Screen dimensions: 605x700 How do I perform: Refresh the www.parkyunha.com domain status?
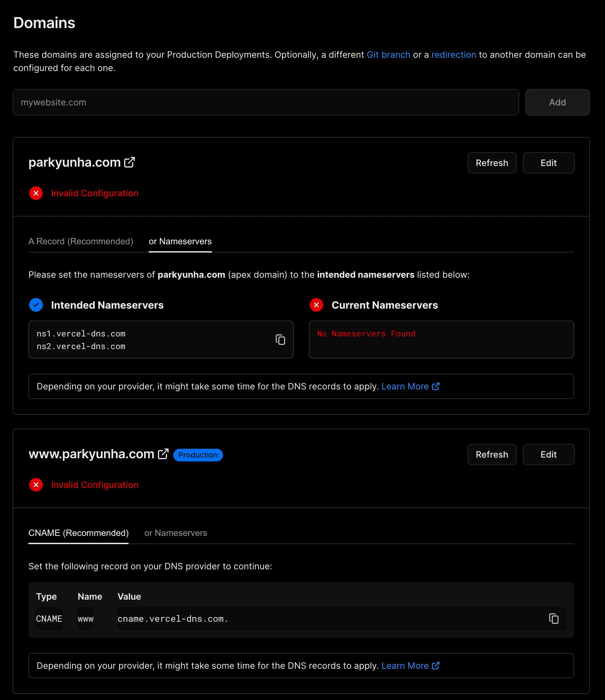tap(492, 454)
